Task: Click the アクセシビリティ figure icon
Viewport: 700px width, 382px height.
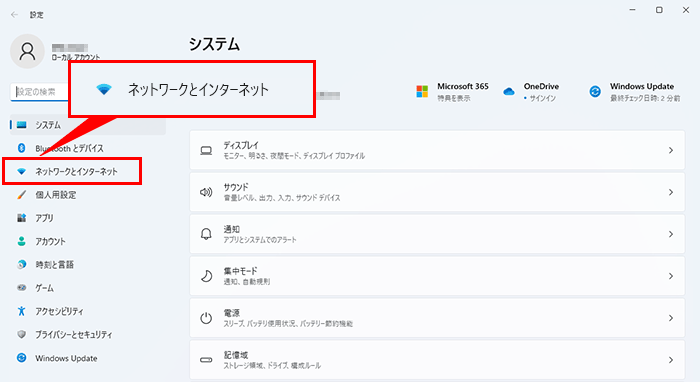Action: [21, 311]
